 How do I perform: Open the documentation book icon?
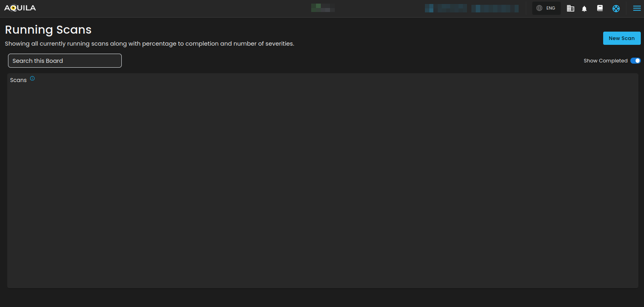(x=600, y=8)
